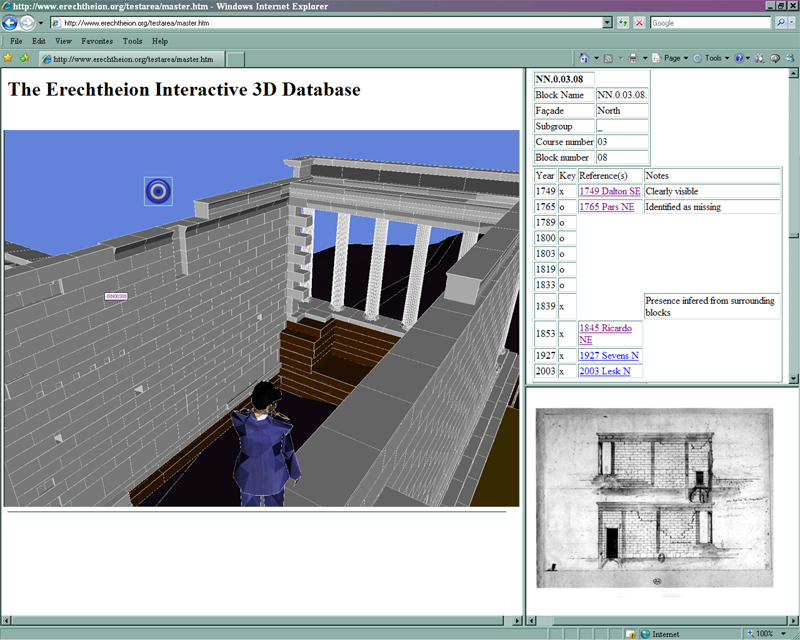Open the 1765 Pars NE reference link
This screenshot has width=800, height=640.
tap(607, 207)
